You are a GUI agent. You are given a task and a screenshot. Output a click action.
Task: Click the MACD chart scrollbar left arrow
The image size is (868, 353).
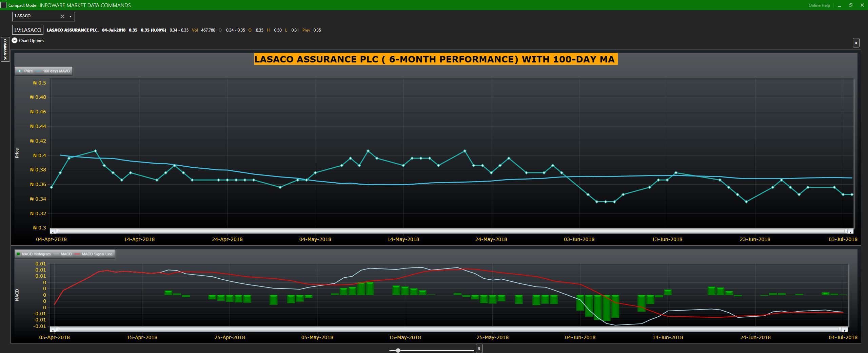click(53, 330)
